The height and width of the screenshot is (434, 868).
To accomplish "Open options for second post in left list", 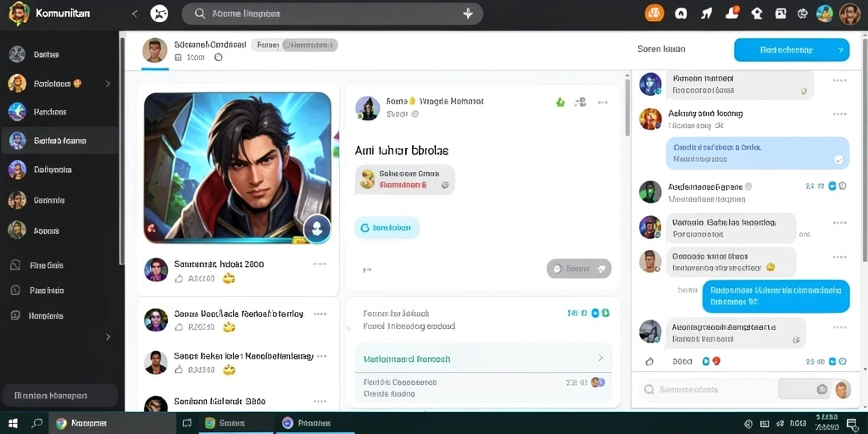I will pos(320,314).
